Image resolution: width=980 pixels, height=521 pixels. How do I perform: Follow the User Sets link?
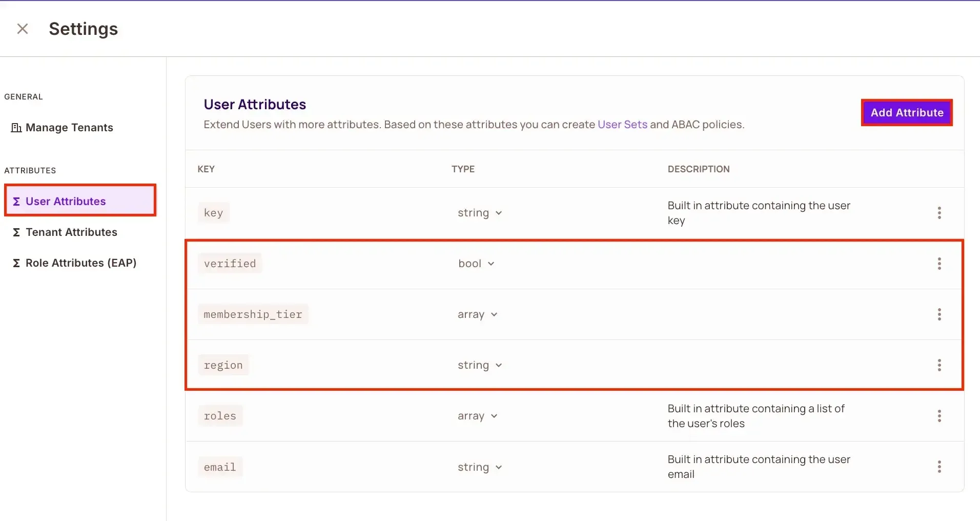pyautogui.click(x=622, y=125)
